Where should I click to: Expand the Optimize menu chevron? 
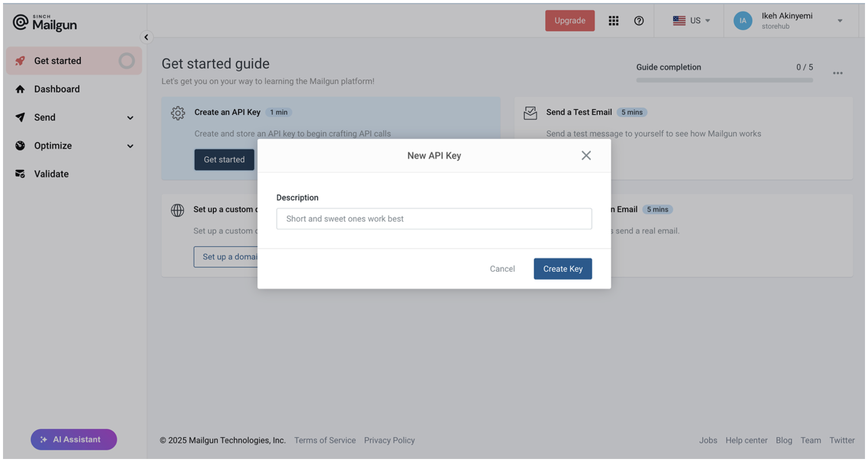(130, 146)
